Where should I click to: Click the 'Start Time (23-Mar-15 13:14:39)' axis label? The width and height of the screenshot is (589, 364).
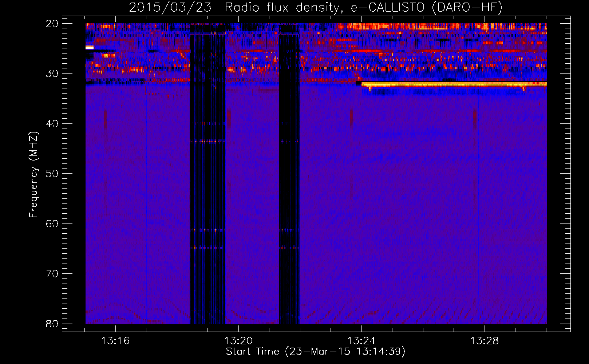(x=316, y=352)
